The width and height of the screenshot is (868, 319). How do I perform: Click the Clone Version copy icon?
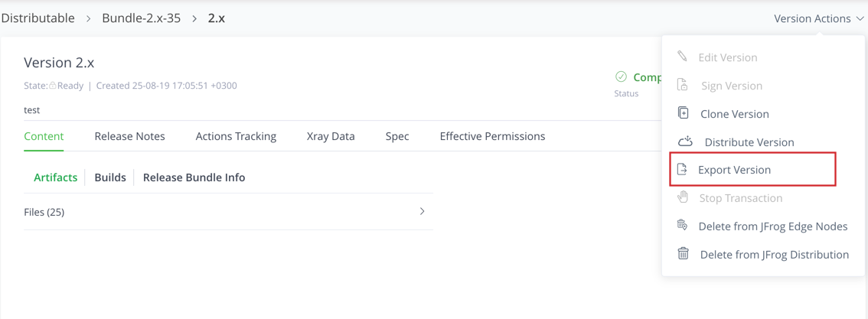(x=684, y=113)
